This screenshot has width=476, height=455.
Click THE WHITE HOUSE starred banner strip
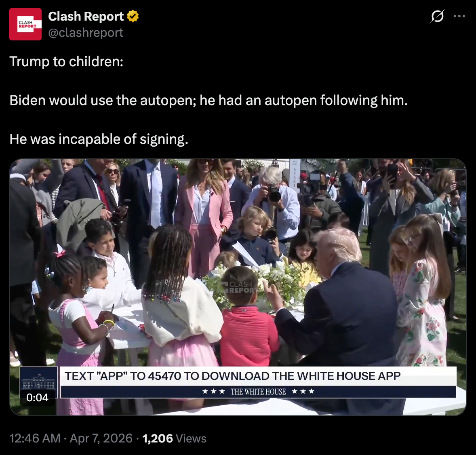(x=258, y=392)
